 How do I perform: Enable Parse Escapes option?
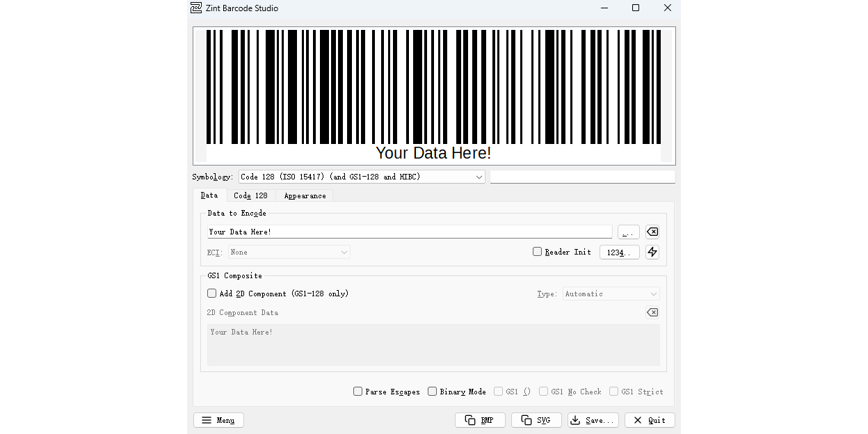click(357, 392)
